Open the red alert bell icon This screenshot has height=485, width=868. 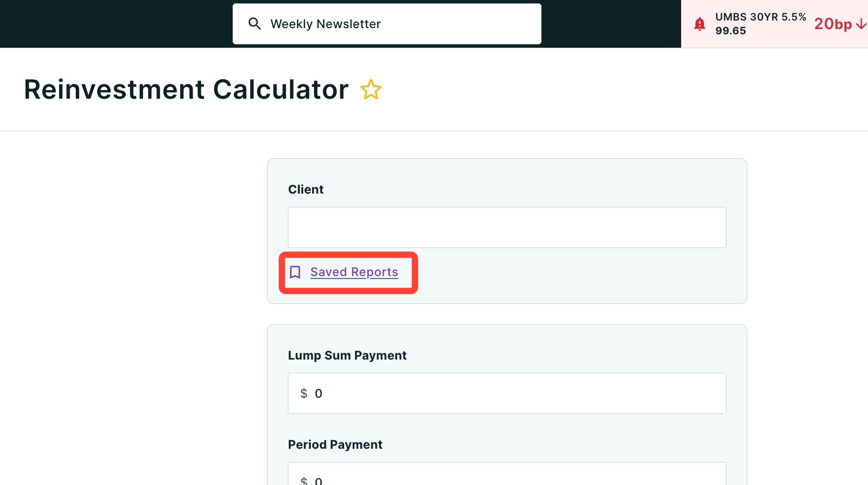pyautogui.click(x=699, y=24)
